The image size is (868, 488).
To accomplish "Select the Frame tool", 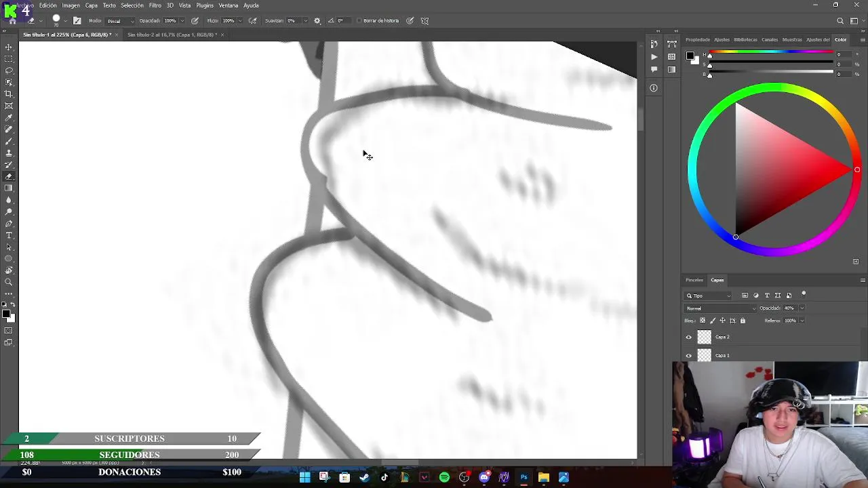I will 9,106.
